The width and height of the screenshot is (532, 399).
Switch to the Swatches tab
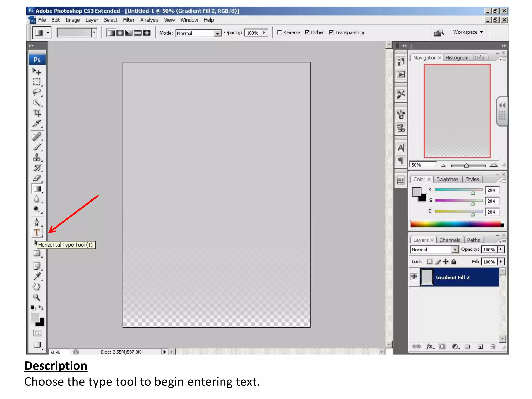click(x=447, y=179)
